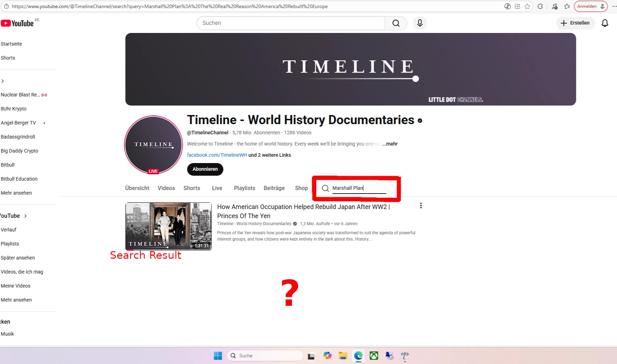Sign in with the Anmelden button

click(591, 6)
